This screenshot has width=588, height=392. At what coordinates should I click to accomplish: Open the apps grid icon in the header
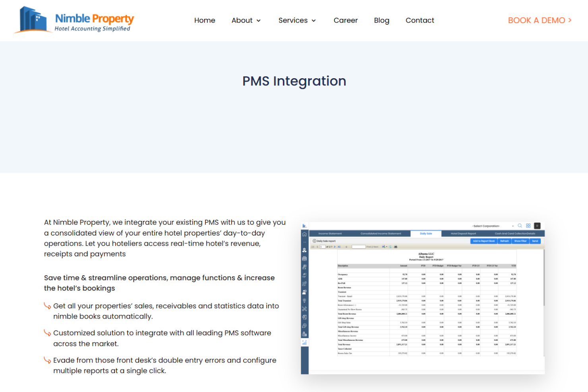click(x=528, y=226)
